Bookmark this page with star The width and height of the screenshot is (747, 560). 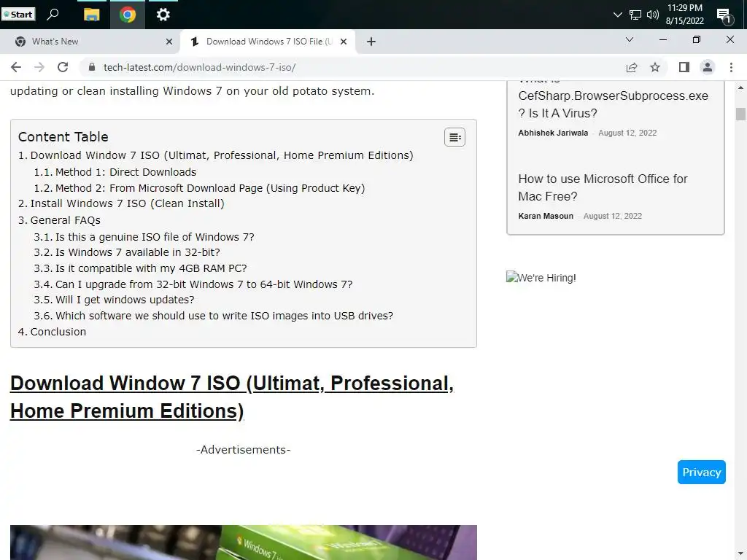click(x=655, y=67)
